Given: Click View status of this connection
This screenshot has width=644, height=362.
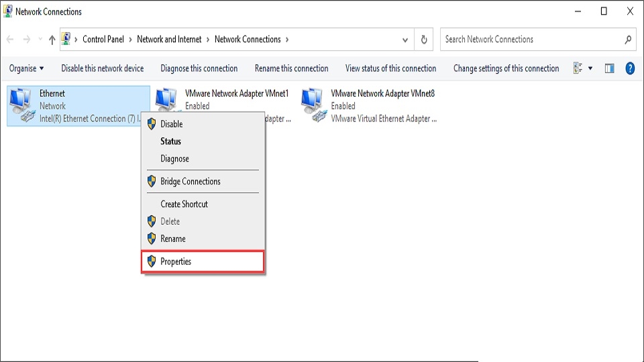Looking at the screenshot, I should tap(390, 68).
